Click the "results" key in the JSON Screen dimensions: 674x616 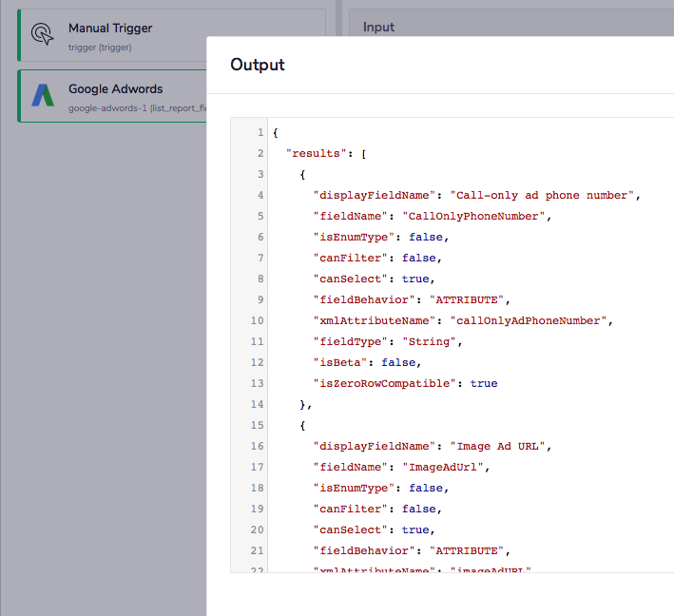click(x=316, y=153)
